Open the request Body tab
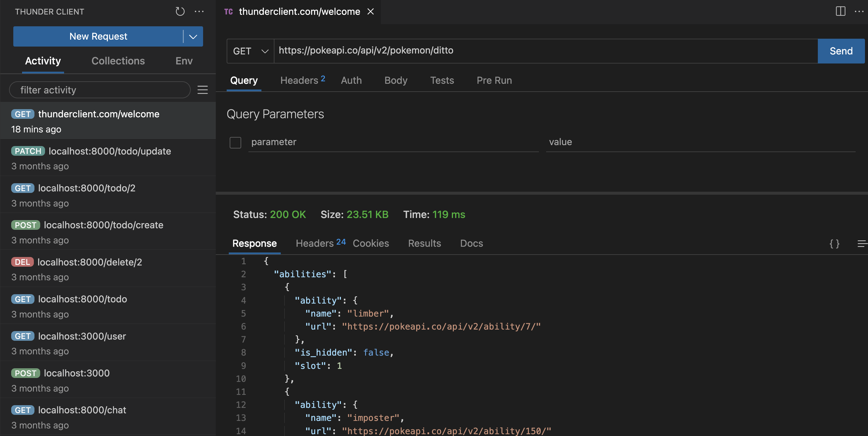 [x=396, y=81]
